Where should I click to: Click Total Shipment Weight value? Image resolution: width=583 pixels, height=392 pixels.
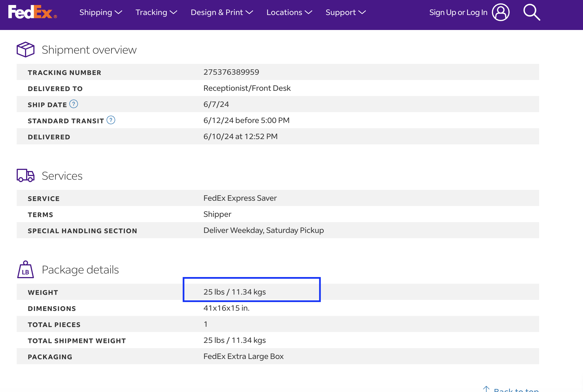[x=235, y=340]
